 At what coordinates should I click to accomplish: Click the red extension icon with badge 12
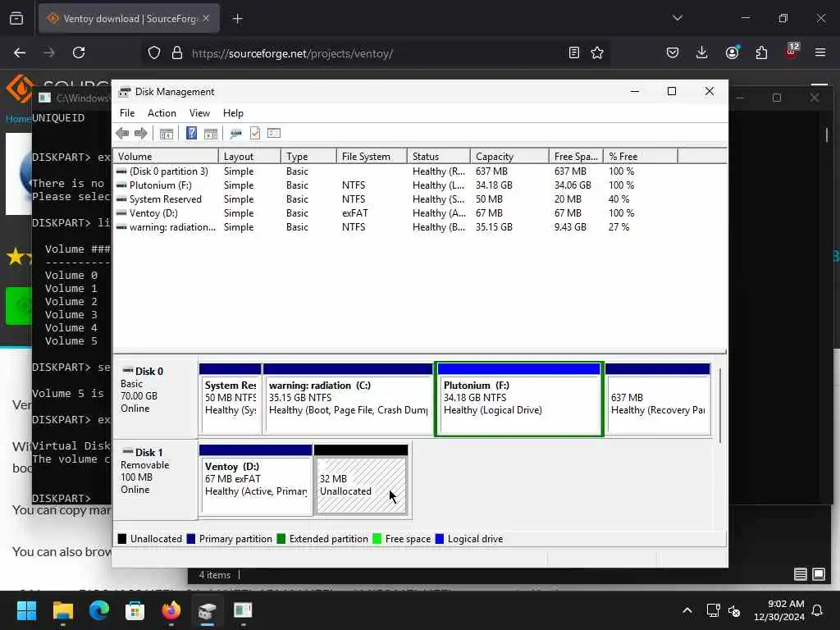coord(792,52)
